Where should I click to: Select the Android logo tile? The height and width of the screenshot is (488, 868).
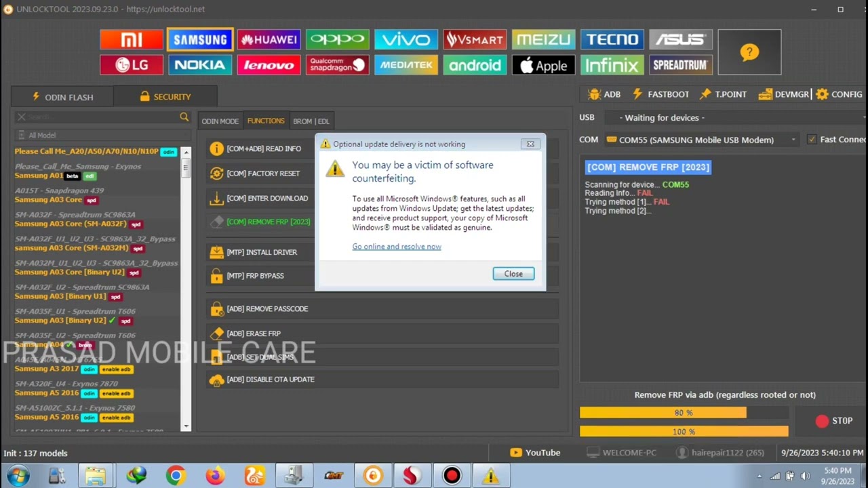click(x=475, y=65)
